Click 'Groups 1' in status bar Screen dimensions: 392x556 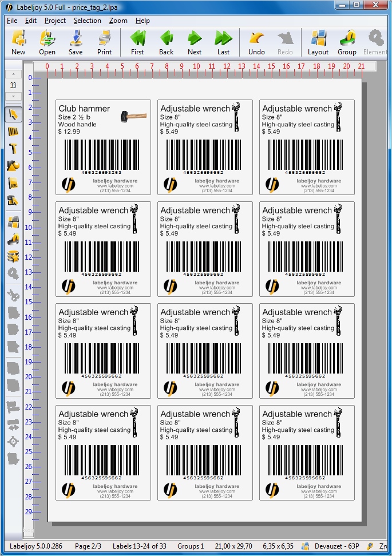[x=191, y=546]
